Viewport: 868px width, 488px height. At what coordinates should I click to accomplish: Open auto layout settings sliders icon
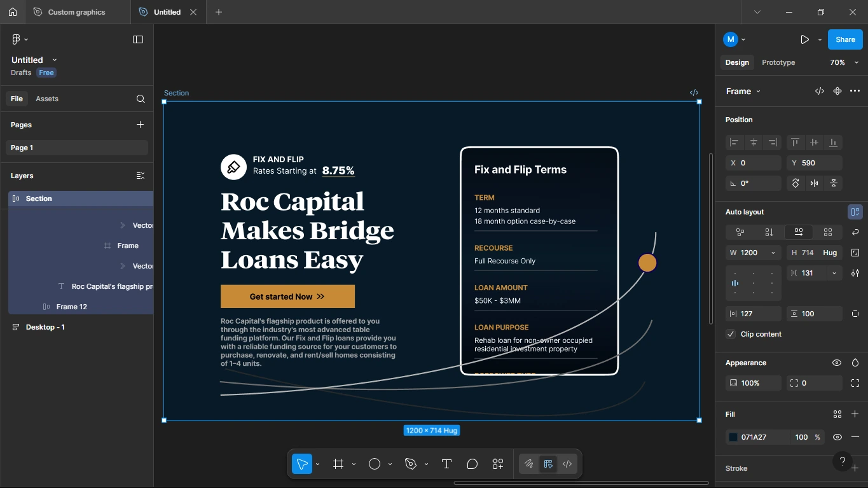[855, 273]
